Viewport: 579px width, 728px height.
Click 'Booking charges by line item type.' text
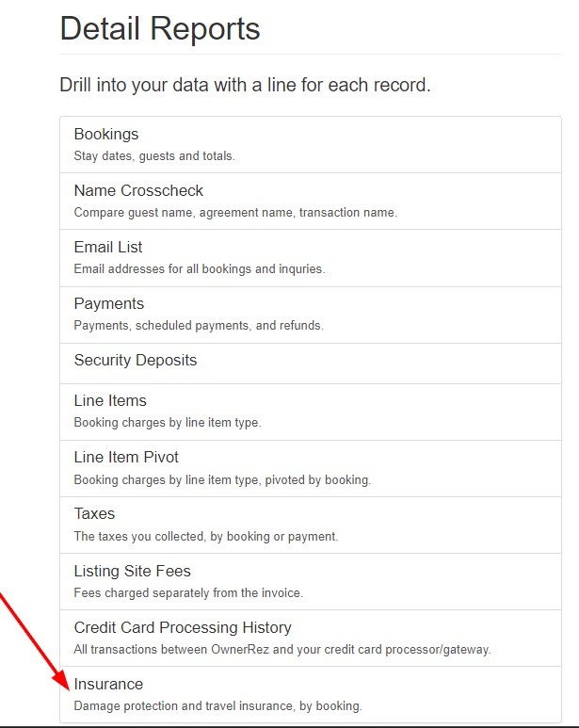[x=168, y=422]
